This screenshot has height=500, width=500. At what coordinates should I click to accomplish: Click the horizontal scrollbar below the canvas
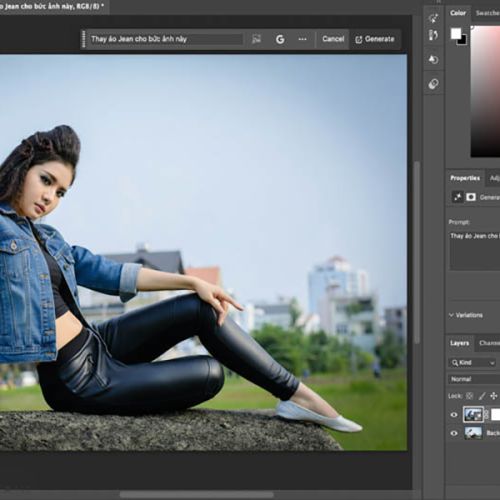pyautogui.click(x=197, y=495)
